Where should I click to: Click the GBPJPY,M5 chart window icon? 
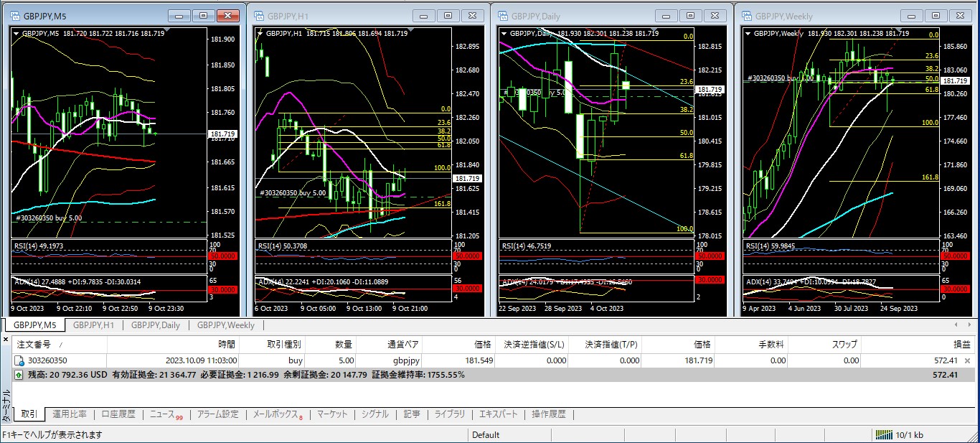point(14,15)
